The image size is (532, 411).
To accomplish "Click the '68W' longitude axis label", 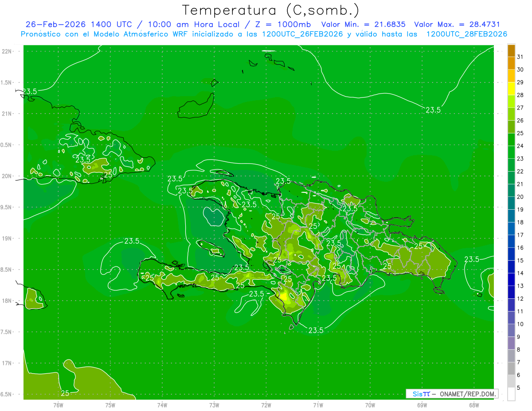I will (474, 405).
